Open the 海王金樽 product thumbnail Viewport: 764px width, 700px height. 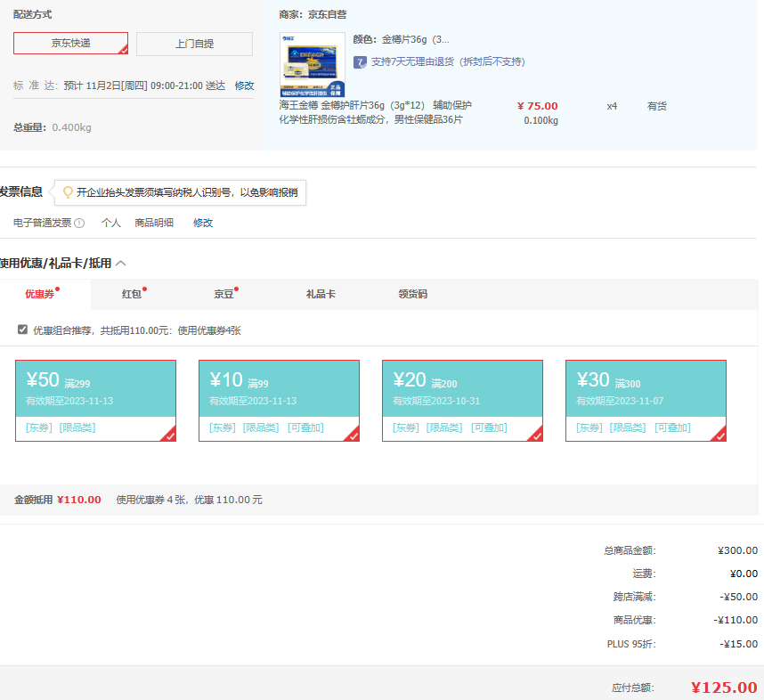(313, 65)
